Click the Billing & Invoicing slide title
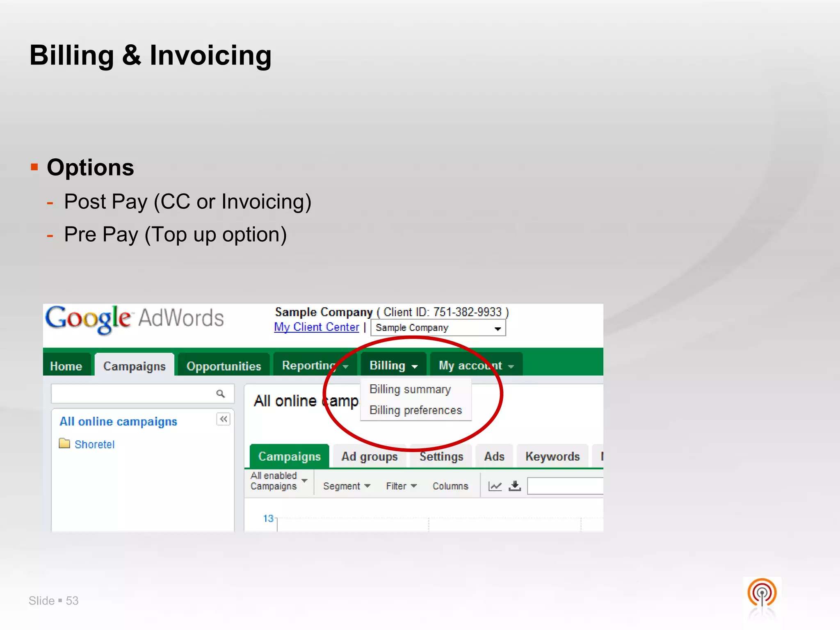Screen dimensions: 840x630 (x=151, y=55)
